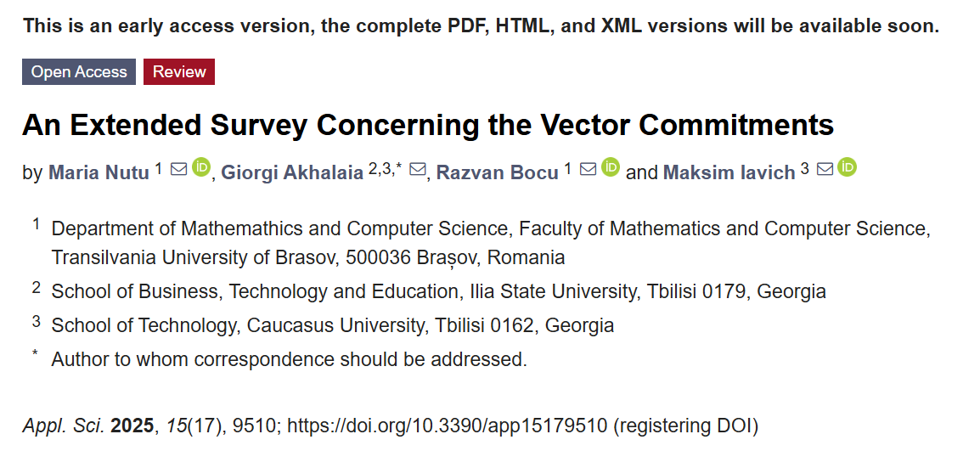Open Razvan Bocu's ORCID icon
The width and height of the screenshot is (980, 451).
pyautogui.click(x=611, y=167)
